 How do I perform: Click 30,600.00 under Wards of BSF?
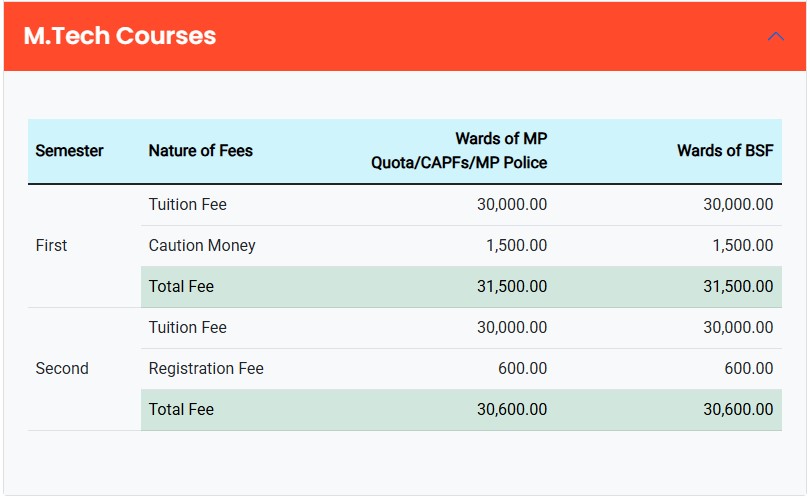(738, 410)
